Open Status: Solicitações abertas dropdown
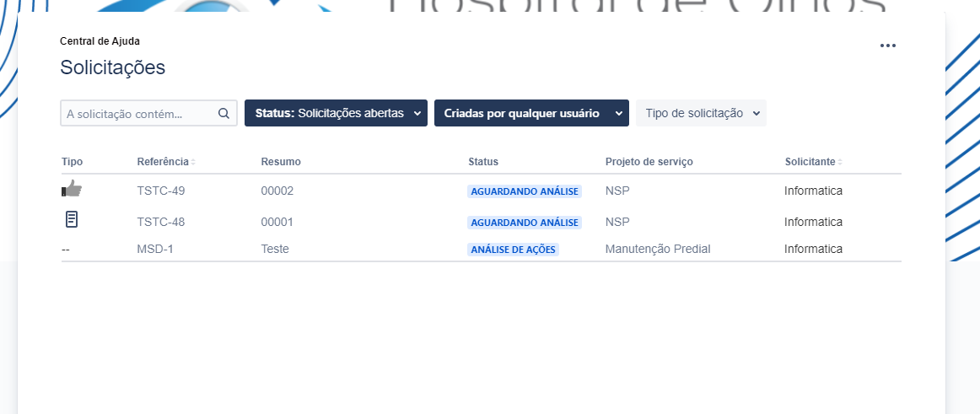 coord(336,113)
